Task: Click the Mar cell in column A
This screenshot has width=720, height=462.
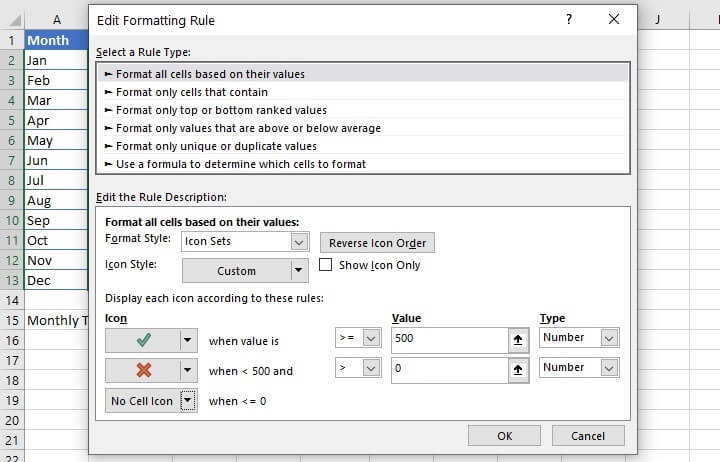Action: [56, 100]
